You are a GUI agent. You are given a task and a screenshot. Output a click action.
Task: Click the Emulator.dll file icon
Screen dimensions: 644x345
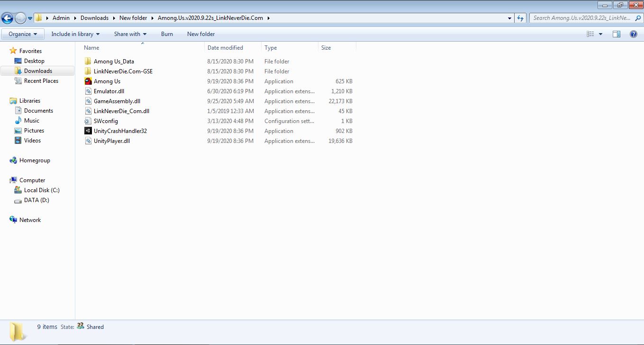click(x=88, y=91)
